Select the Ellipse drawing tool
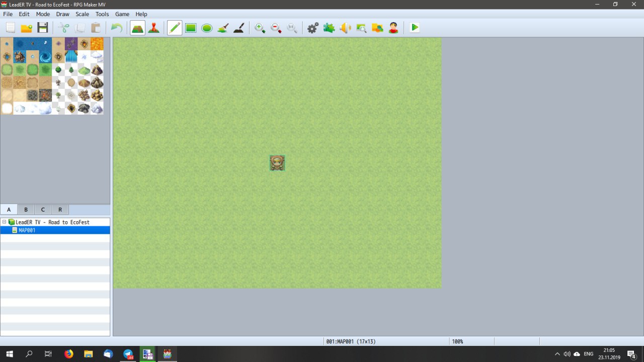Image resolution: width=644 pixels, height=362 pixels. point(207,28)
